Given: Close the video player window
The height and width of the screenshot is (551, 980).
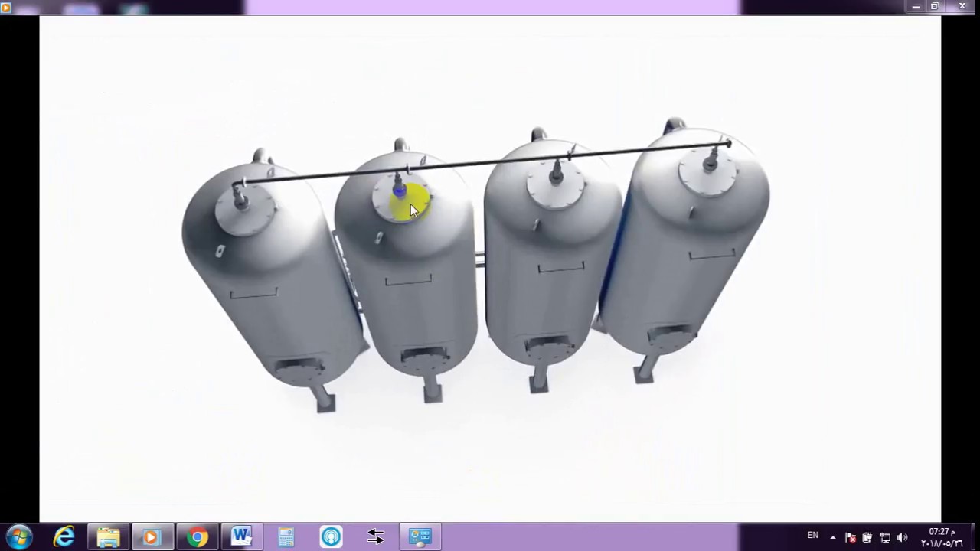Looking at the screenshot, I should [962, 7].
